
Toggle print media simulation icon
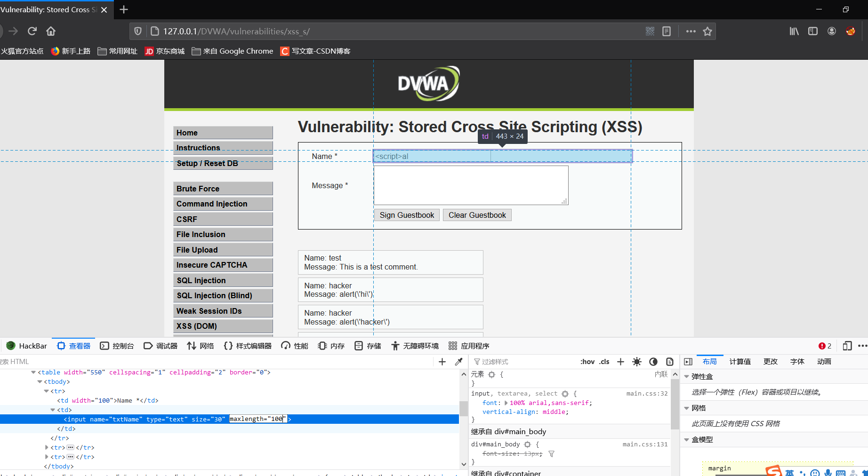[670, 362]
